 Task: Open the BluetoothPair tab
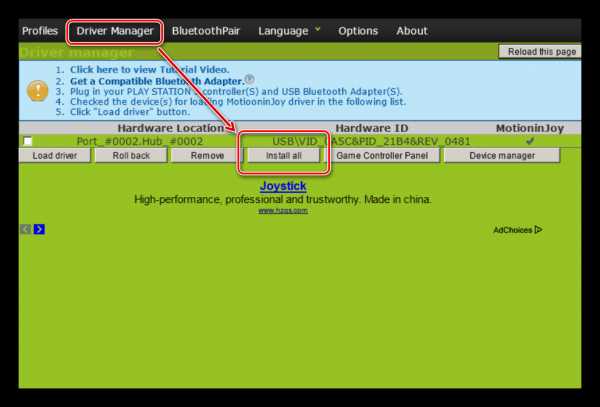point(206,31)
